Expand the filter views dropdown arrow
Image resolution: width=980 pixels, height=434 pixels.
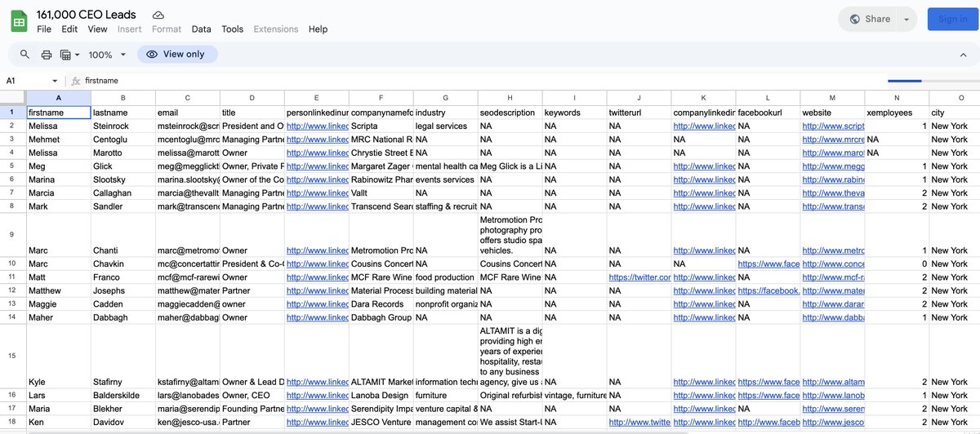point(78,55)
